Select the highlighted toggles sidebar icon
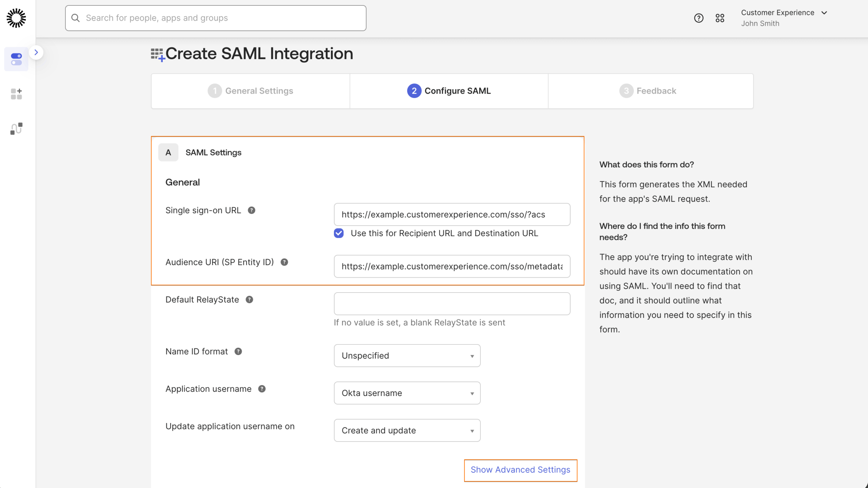Image resolution: width=868 pixels, height=488 pixels. pos(16,59)
